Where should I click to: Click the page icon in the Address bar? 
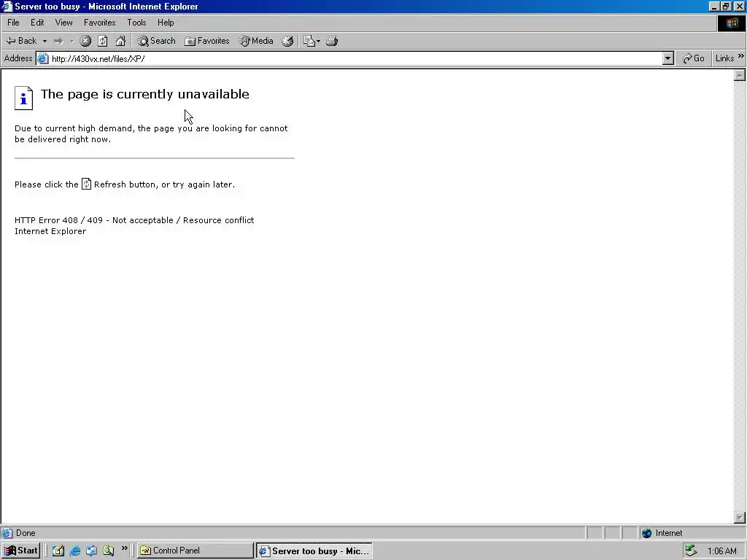(43, 58)
